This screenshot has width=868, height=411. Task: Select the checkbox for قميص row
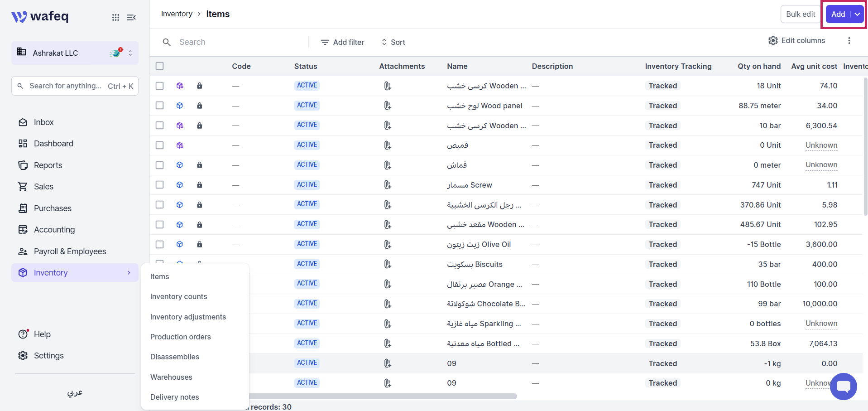(159, 145)
